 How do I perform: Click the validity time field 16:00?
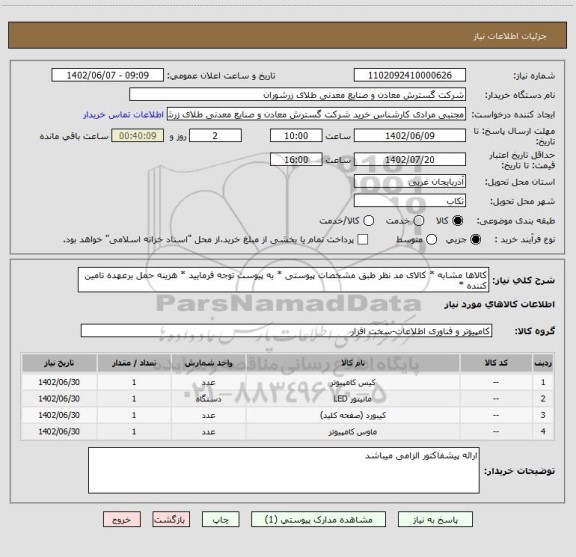pos(296,160)
